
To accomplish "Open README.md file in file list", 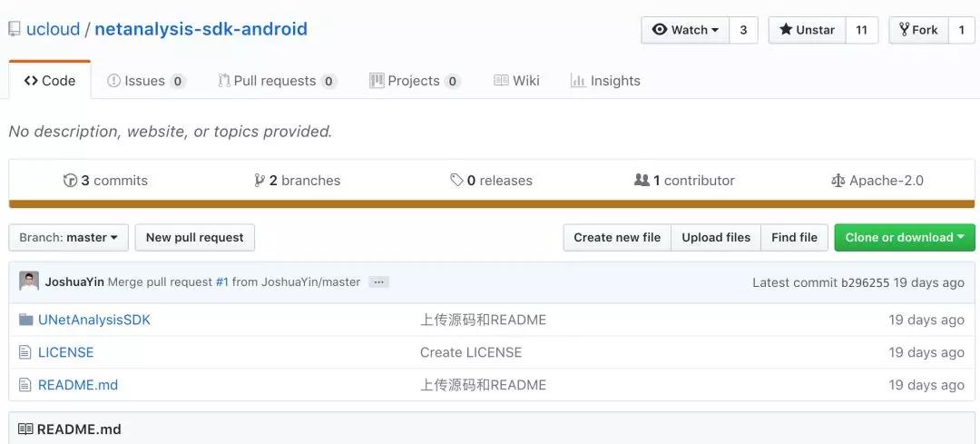I will [78, 385].
